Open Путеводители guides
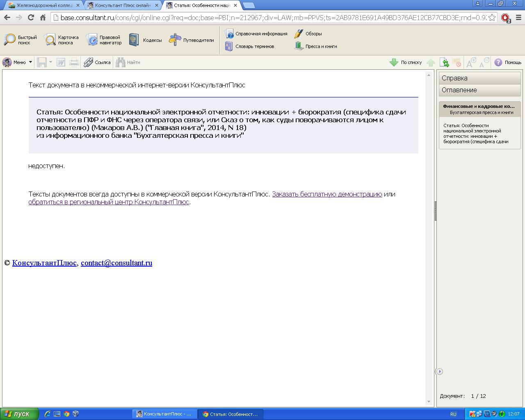This screenshot has height=420, width=525. [191, 40]
